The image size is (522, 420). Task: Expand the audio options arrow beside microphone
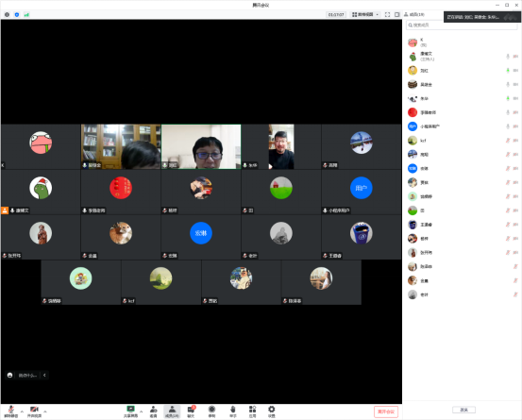click(x=22, y=412)
